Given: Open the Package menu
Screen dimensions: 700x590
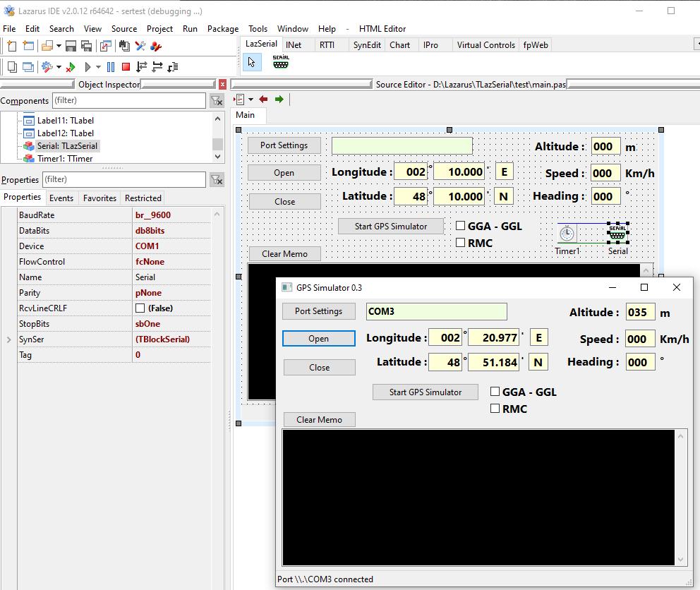Looking at the screenshot, I should [223, 29].
